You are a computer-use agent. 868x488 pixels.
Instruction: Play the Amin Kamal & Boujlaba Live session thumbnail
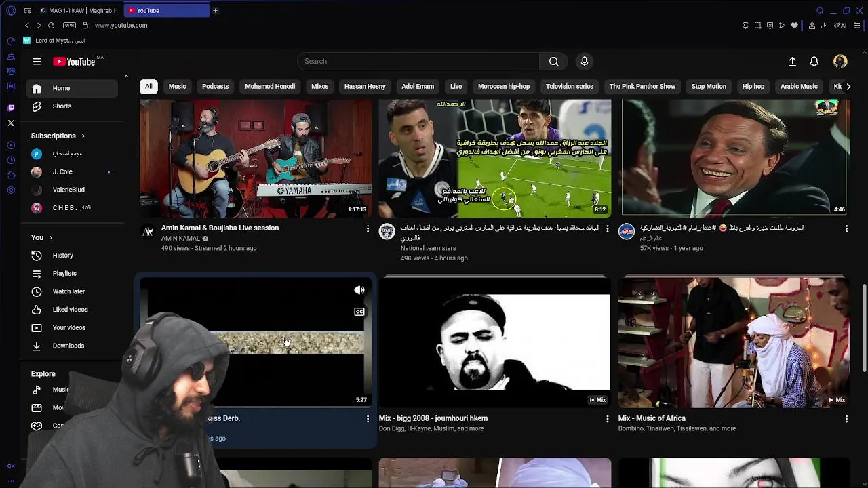click(256, 159)
